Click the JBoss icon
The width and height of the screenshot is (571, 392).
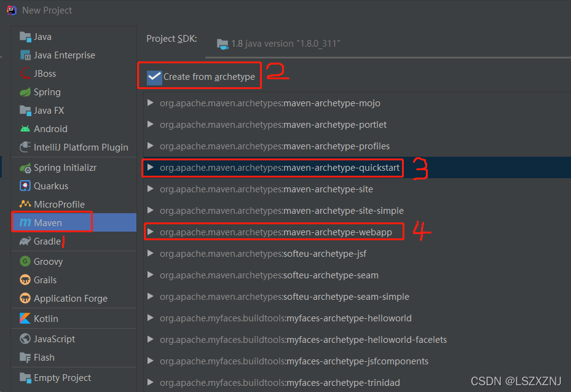tap(25, 74)
